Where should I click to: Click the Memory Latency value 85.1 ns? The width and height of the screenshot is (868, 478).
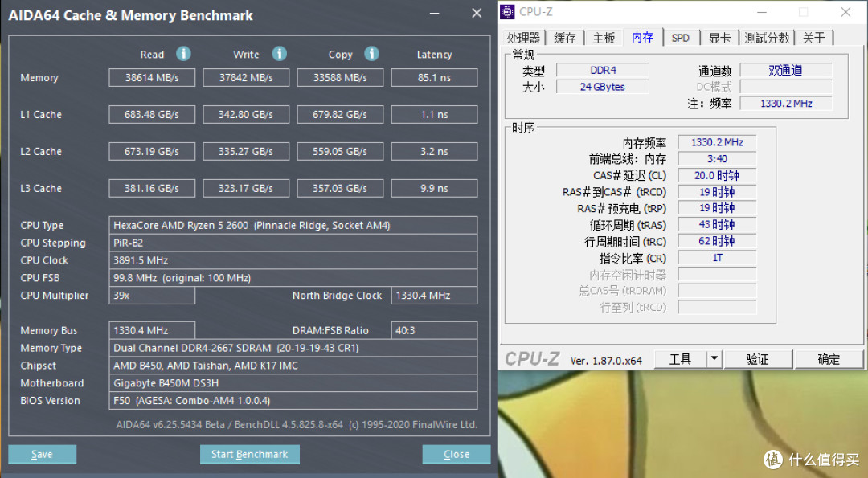point(434,77)
